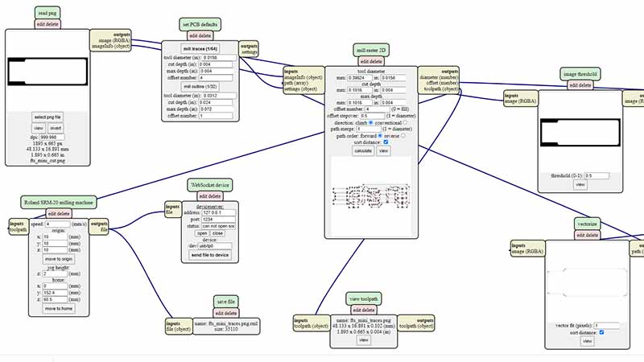Viewport: 644px width, 362px height.
Task: Click tool diameter field showing 0.0312
Action: [219, 96]
